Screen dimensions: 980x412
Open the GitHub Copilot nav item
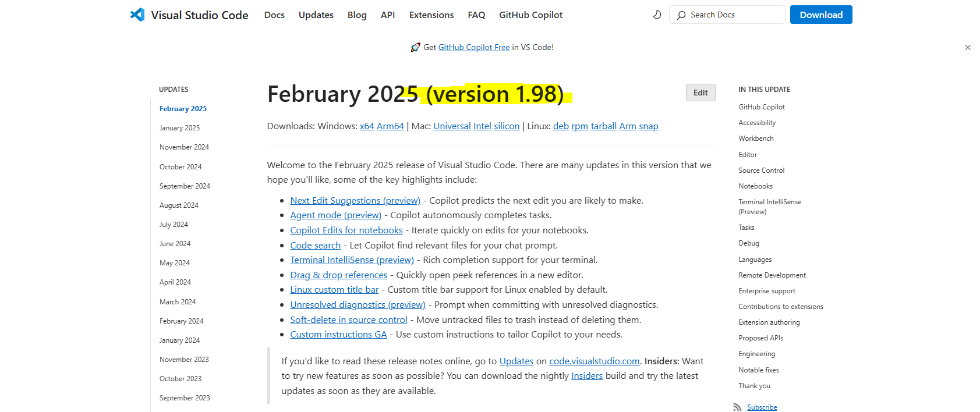coord(530,15)
